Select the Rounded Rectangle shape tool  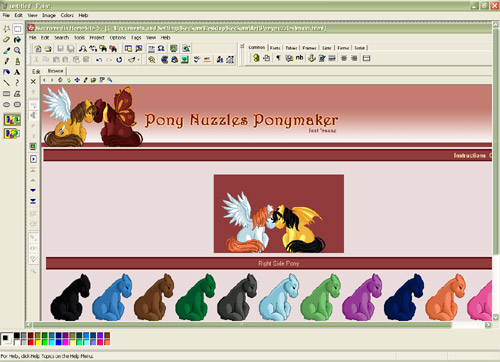[x=17, y=104]
